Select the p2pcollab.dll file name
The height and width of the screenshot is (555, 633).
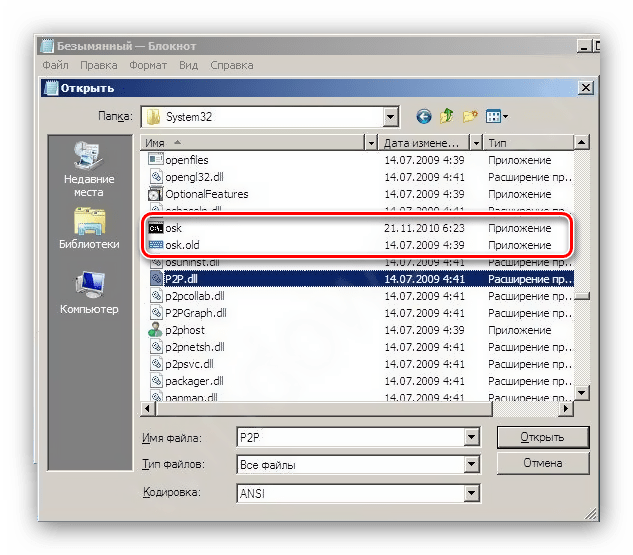(195, 296)
